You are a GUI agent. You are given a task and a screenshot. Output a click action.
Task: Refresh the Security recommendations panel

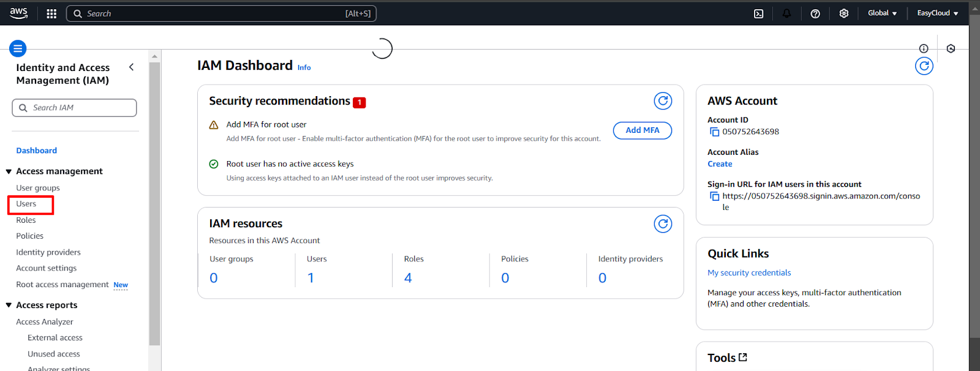click(663, 101)
